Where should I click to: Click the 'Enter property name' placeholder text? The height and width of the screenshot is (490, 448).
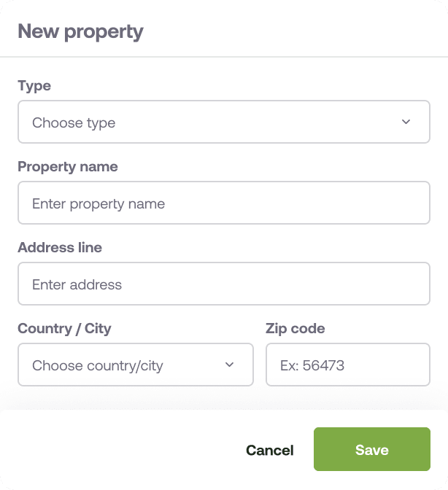(99, 203)
